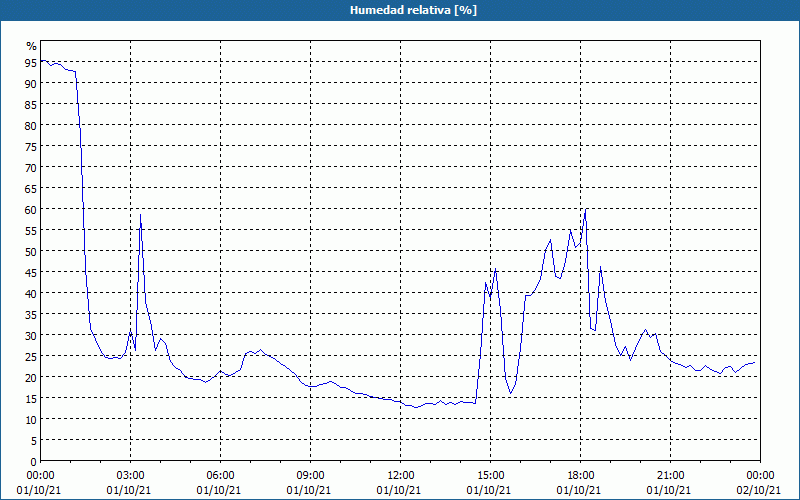Select the 35 value on the humidity axis
The image size is (800, 500).
31,314
